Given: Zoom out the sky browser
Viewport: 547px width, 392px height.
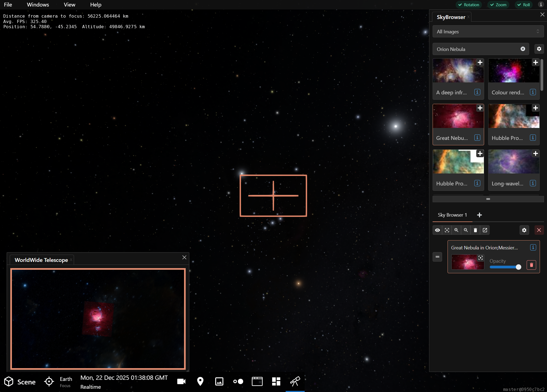Looking at the screenshot, I should pyautogui.click(x=466, y=230).
